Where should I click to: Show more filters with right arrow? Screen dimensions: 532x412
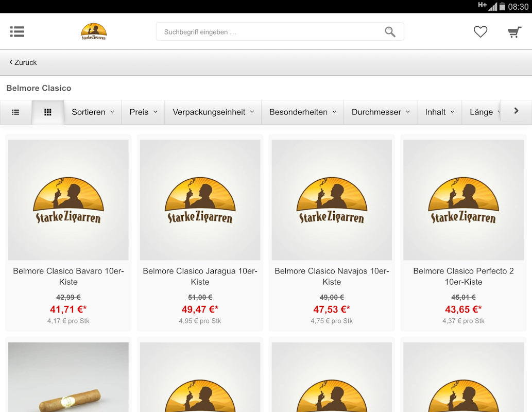(516, 111)
